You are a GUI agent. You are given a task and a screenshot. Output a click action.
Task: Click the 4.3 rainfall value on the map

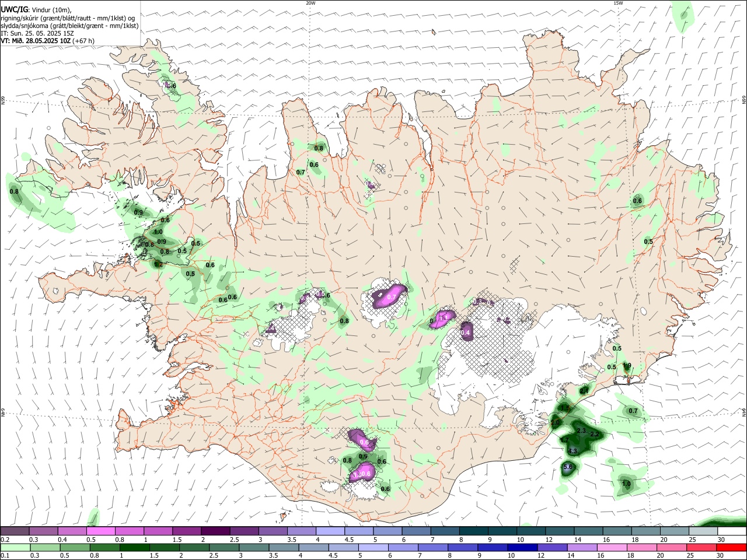coord(573,451)
